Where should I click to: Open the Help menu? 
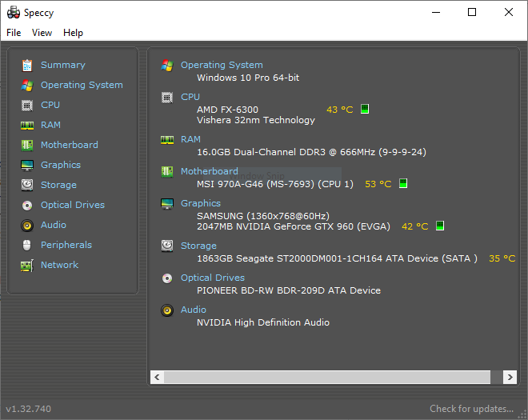point(73,33)
